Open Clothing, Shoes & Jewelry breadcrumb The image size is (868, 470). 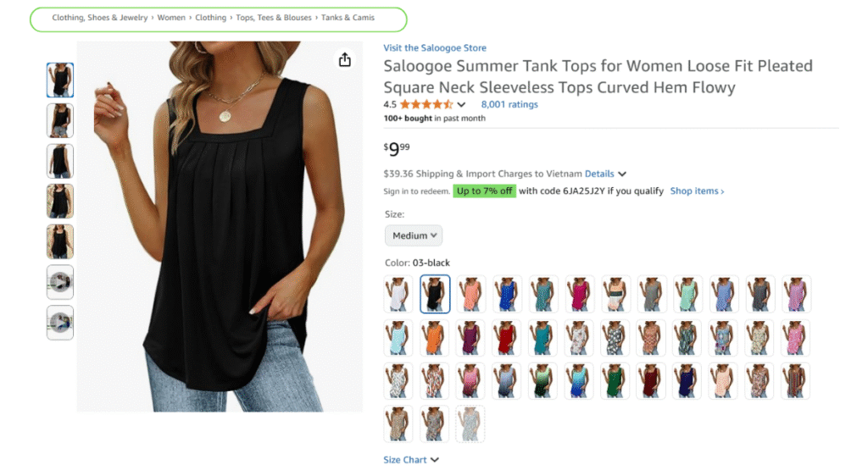tap(100, 18)
